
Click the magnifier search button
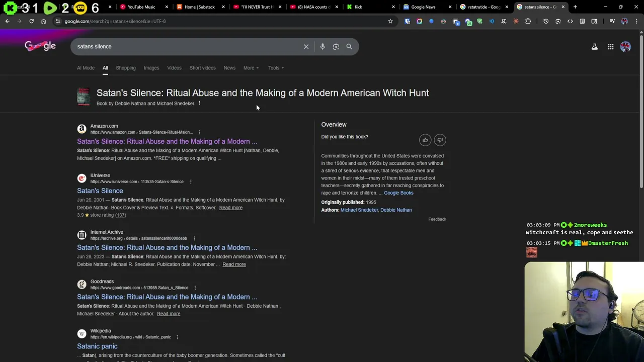coord(349,46)
